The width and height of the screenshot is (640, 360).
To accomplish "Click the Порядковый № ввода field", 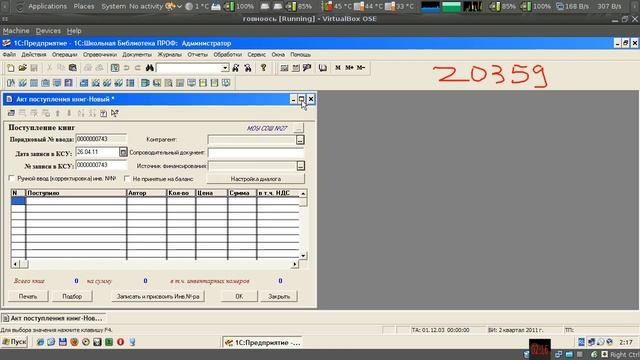I will tap(101, 139).
